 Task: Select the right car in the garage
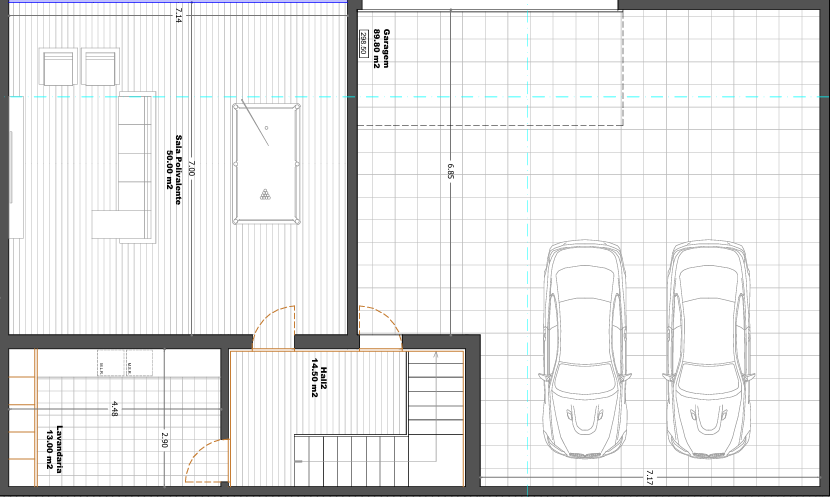710,350
